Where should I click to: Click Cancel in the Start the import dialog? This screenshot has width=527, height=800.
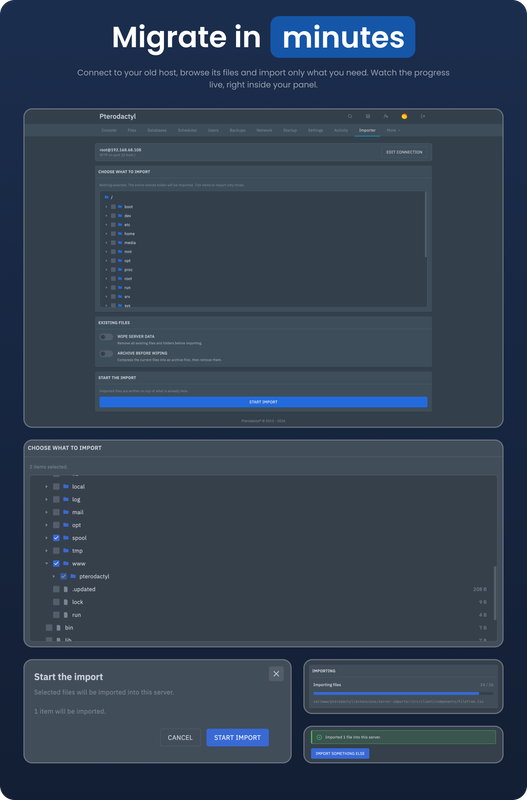180,737
